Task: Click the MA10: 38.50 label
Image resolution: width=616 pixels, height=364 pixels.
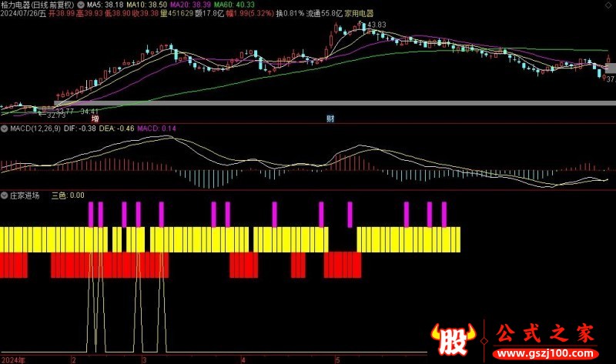Action: click(x=146, y=5)
